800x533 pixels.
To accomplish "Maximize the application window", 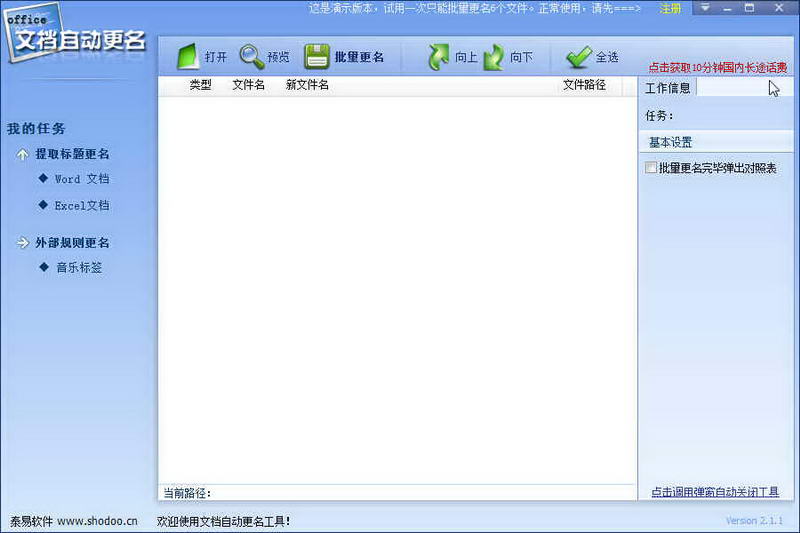I will (x=749, y=8).
